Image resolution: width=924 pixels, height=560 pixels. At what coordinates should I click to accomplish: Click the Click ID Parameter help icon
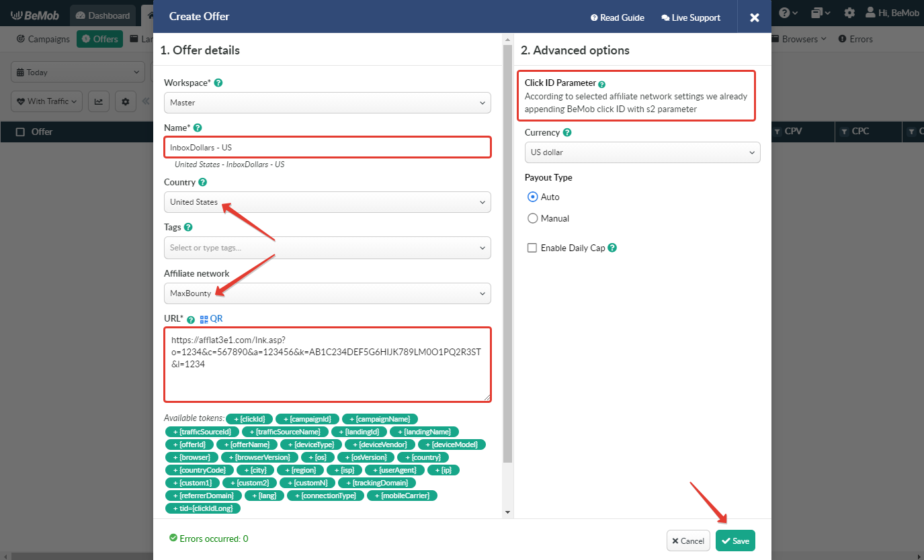[x=602, y=85]
